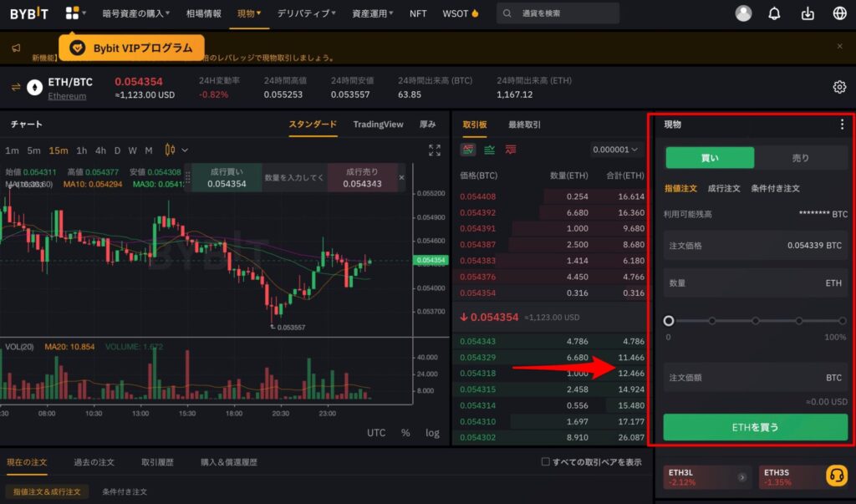
Task: Open 取引履歴 tab
Action: tap(157, 462)
